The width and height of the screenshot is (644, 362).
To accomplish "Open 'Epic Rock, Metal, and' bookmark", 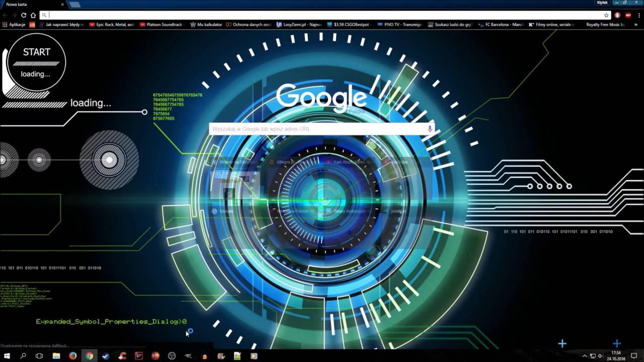I will coord(112,24).
